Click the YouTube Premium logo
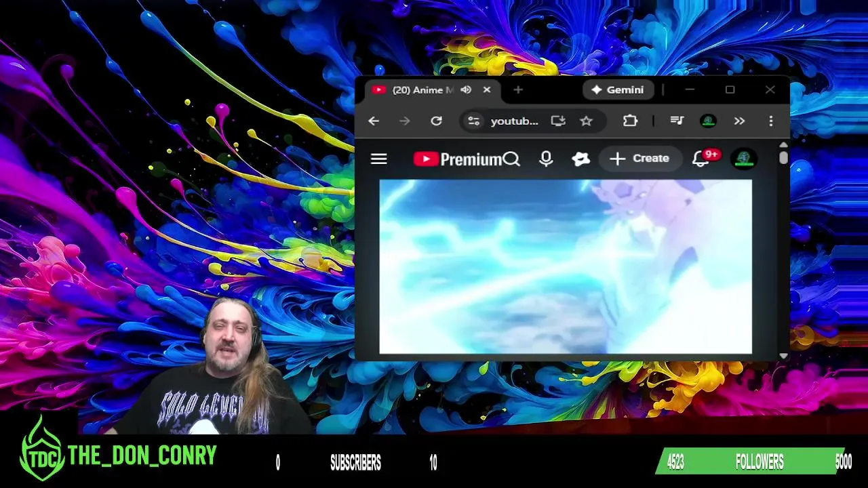868x488 pixels. (x=458, y=159)
